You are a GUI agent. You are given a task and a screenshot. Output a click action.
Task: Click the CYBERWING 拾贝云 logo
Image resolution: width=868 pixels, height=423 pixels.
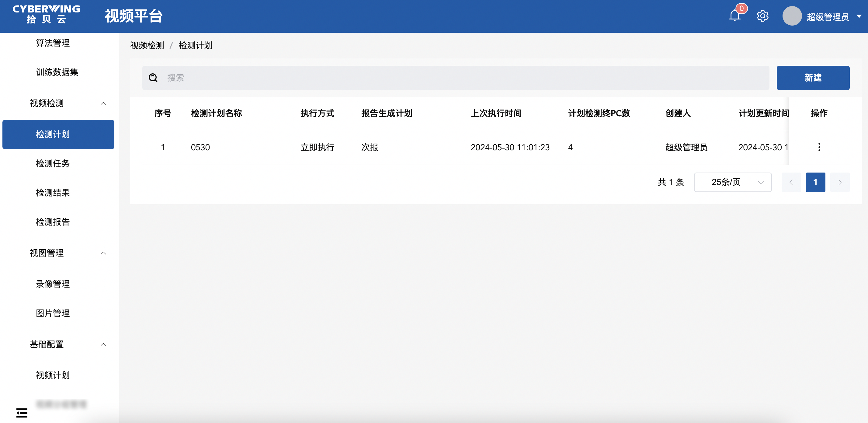coord(46,14)
